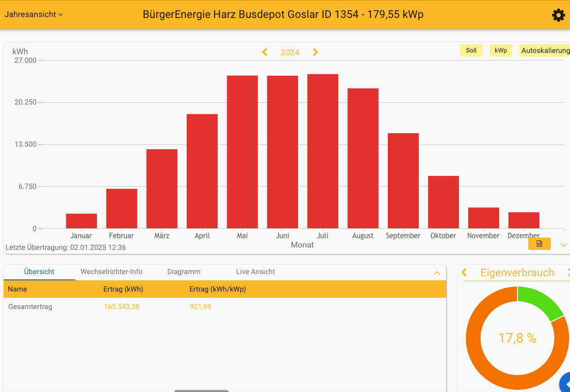Toggle kWp normalized view
The width and height of the screenshot is (570, 392).
(500, 51)
